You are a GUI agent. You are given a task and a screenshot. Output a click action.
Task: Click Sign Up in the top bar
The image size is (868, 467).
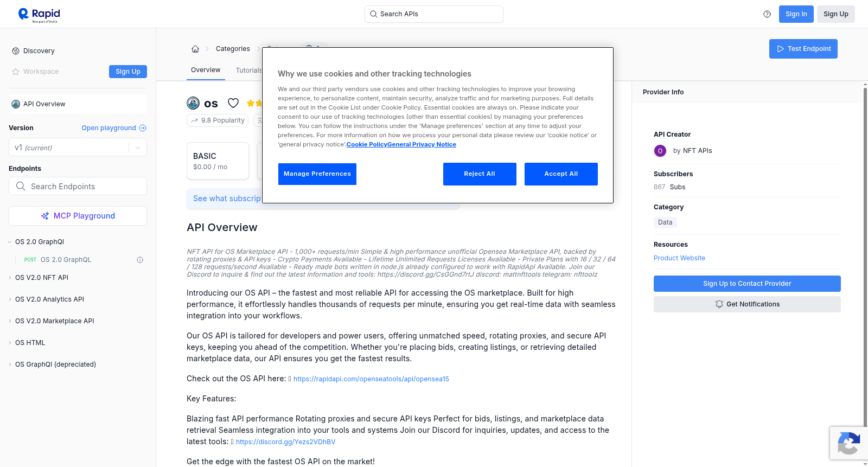pyautogui.click(x=836, y=14)
